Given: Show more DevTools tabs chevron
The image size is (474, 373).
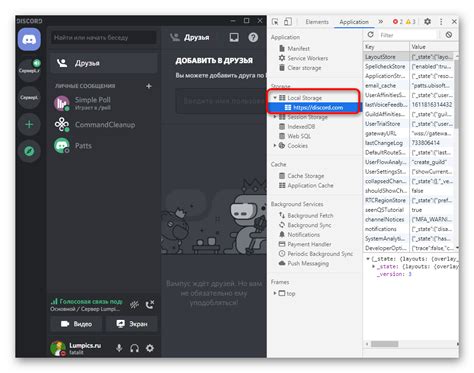Looking at the screenshot, I should 381,22.
